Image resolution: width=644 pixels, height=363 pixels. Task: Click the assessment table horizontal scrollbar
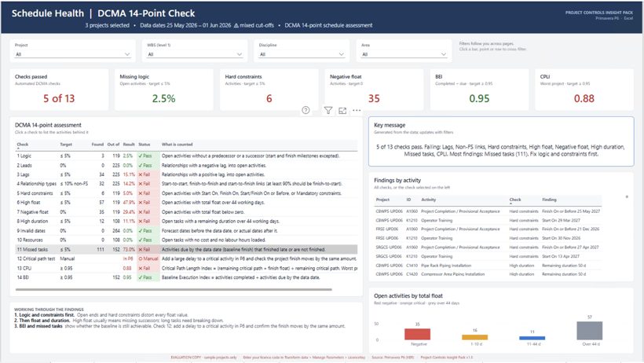tap(174, 289)
